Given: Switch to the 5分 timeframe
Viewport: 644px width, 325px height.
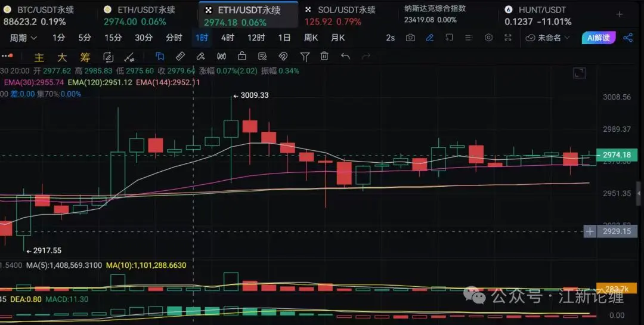Looking at the screenshot, I should 85,38.
